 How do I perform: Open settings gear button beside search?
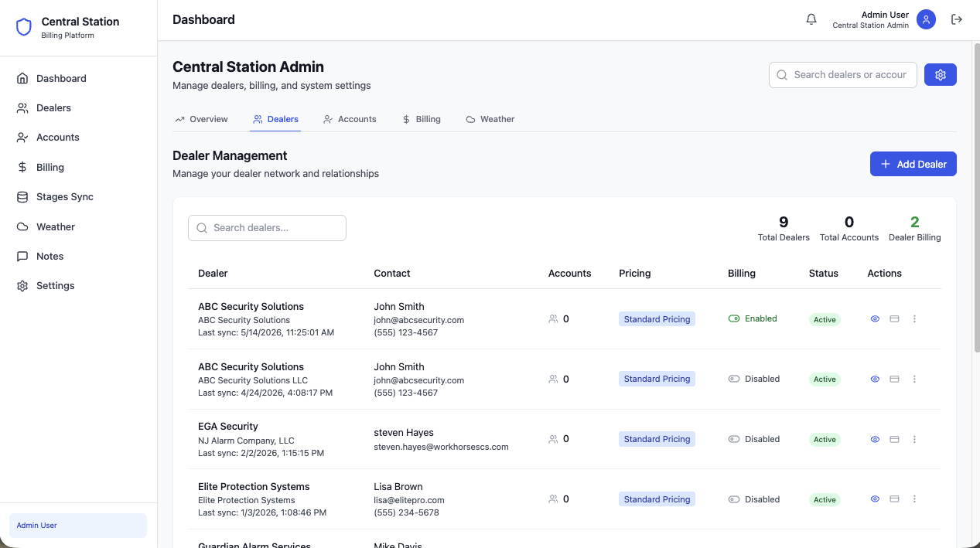941,75
